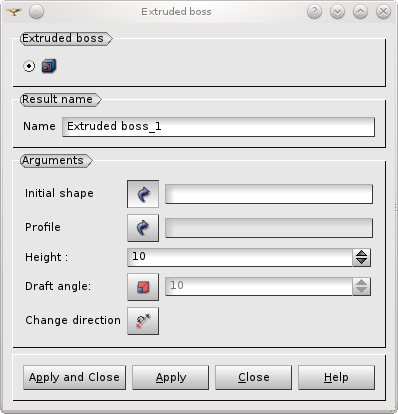Click the Name field containing Extruded boss_1
This screenshot has height=414, width=398.
218,127
